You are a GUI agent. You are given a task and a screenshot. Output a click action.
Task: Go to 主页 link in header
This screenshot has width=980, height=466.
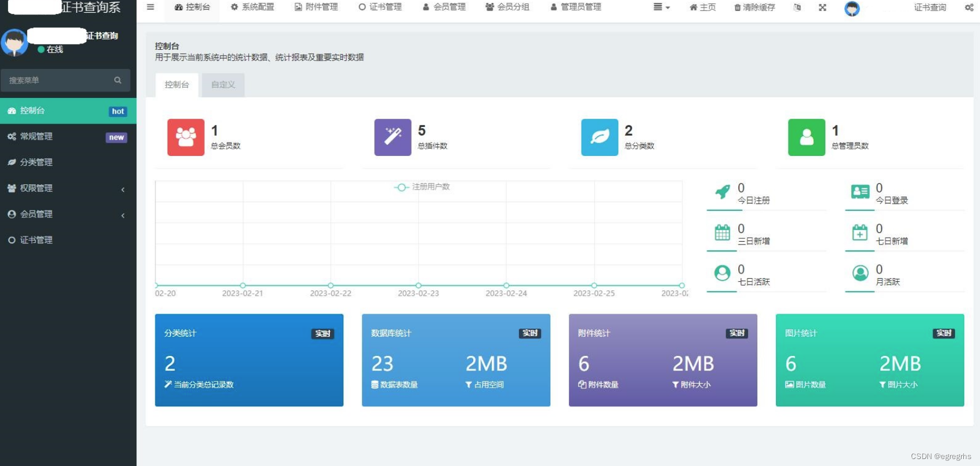[x=703, y=8]
